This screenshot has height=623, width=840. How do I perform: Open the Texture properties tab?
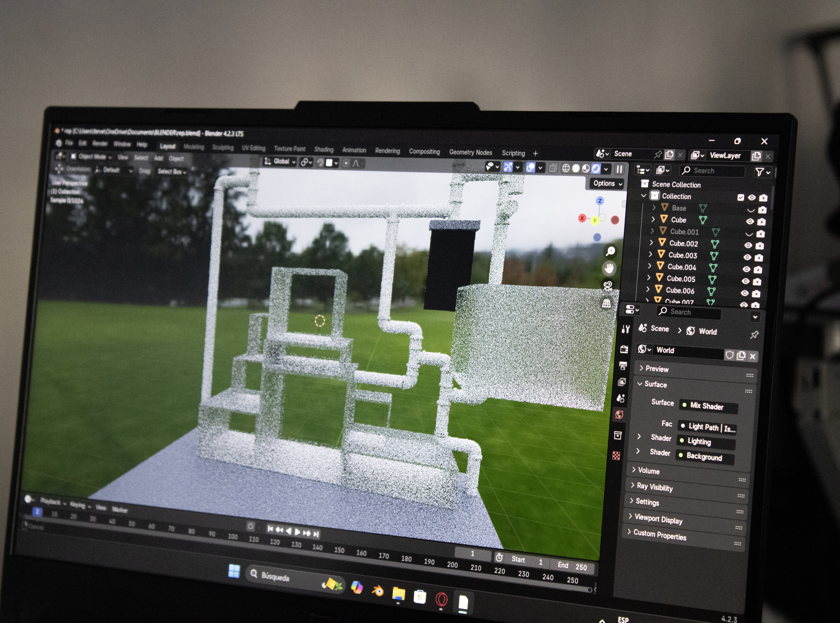point(616,456)
